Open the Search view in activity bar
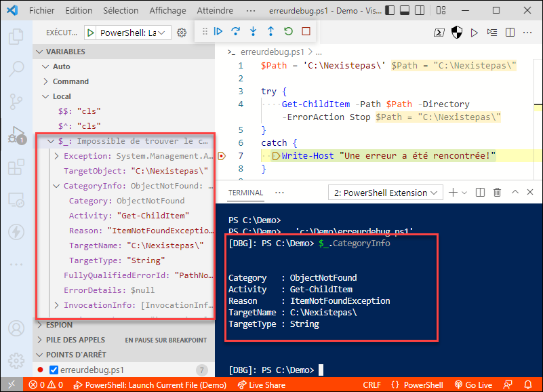 click(x=16, y=69)
